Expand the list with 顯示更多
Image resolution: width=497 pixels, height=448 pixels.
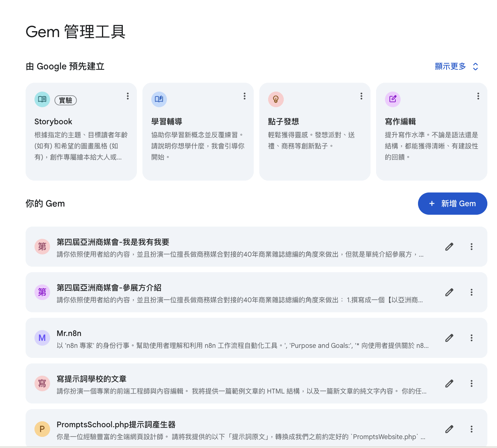click(457, 66)
